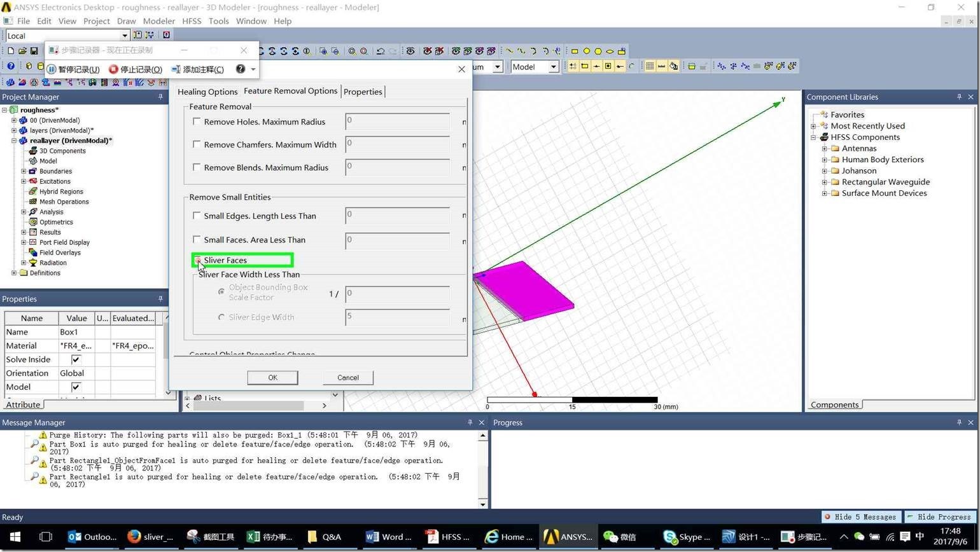Click the Undo arrow icon
Screen dimensions: 980x552
pyautogui.click(x=381, y=51)
